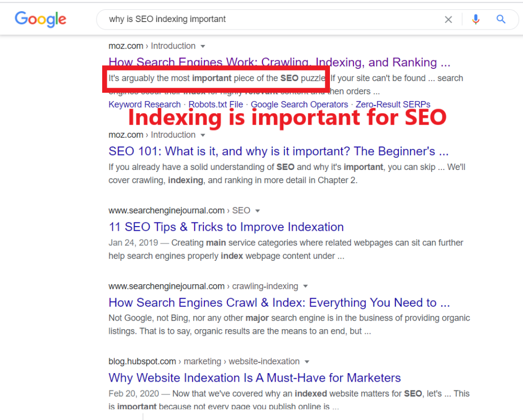
Task: Start voice search with the microphone icon
Action: click(476, 19)
